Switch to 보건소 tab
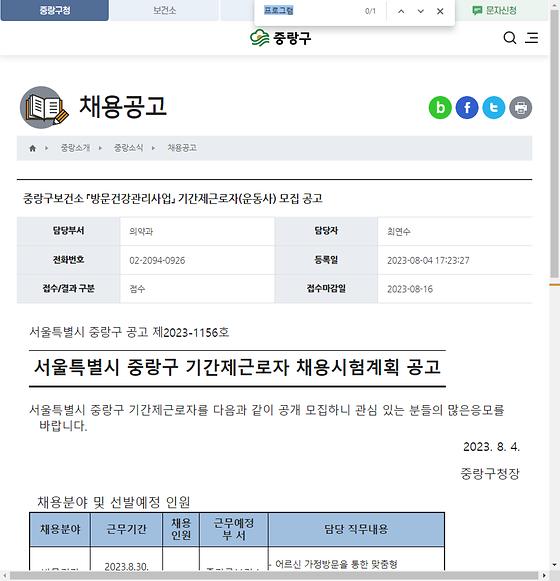This screenshot has height=581, width=560. click(165, 10)
